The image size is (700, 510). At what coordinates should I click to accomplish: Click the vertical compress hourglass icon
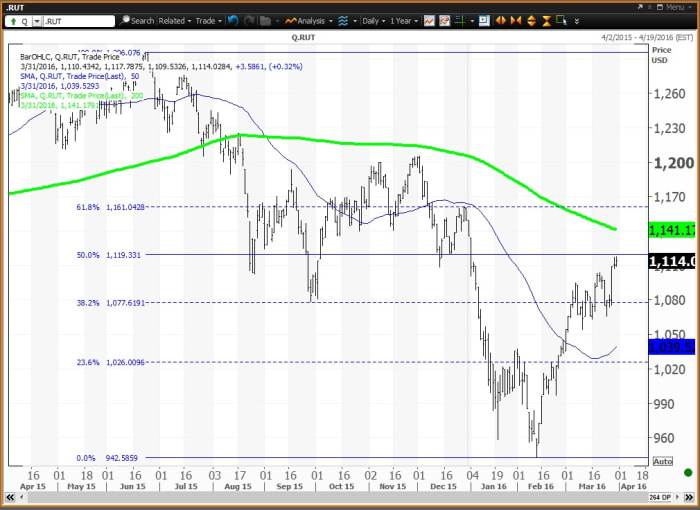546,21
